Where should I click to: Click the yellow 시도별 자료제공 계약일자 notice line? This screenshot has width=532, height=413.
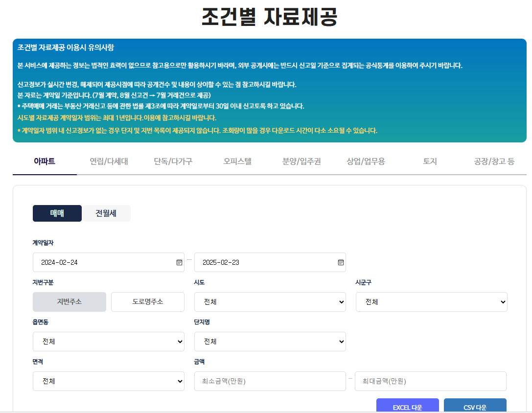click(x=116, y=118)
